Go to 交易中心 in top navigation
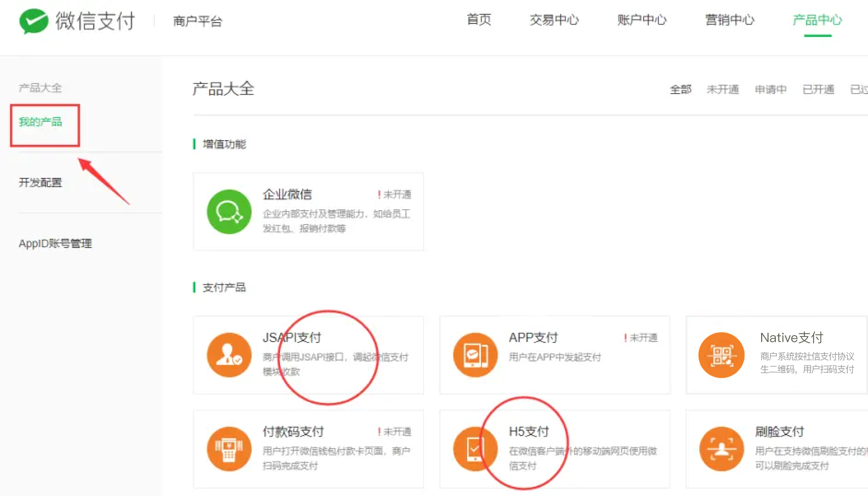The width and height of the screenshot is (868, 496). [x=554, y=20]
